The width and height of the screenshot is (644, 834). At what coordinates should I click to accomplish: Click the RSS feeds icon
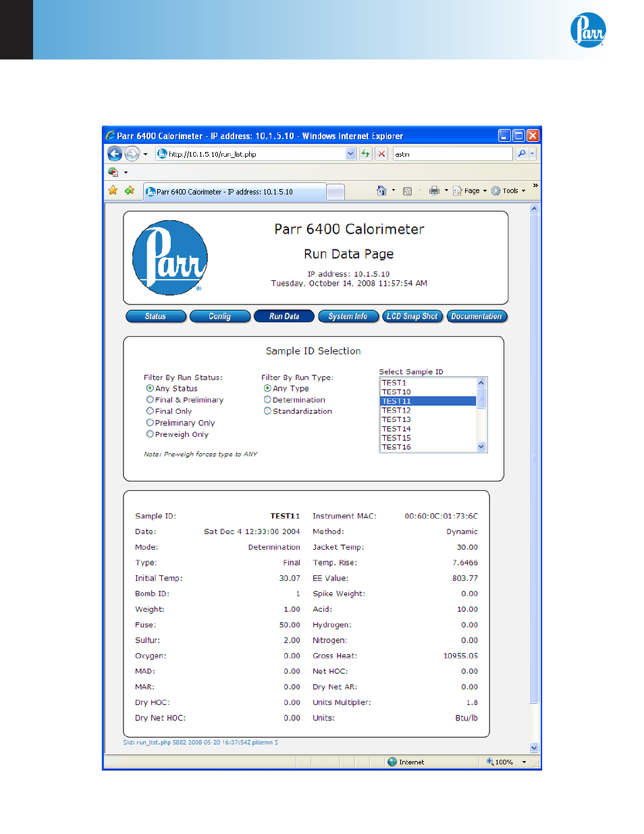point(407,191)
